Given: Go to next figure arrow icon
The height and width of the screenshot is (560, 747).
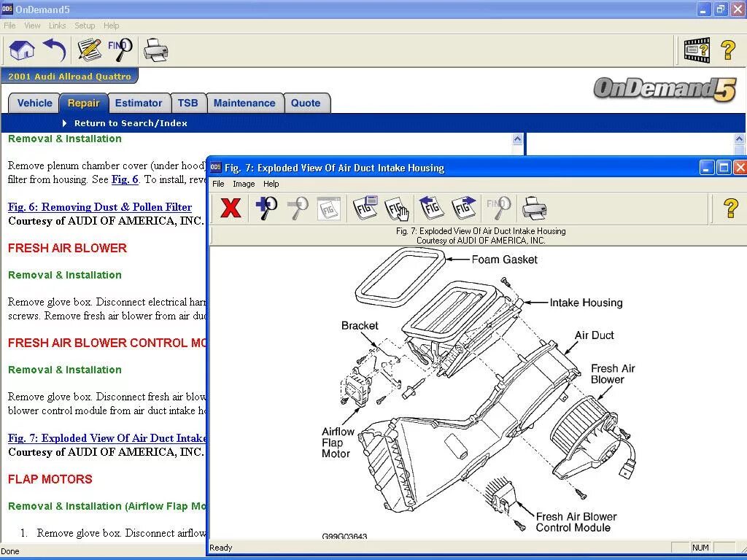Looking at the screenshot, I should pyautogui.click(x=464, y=208).
